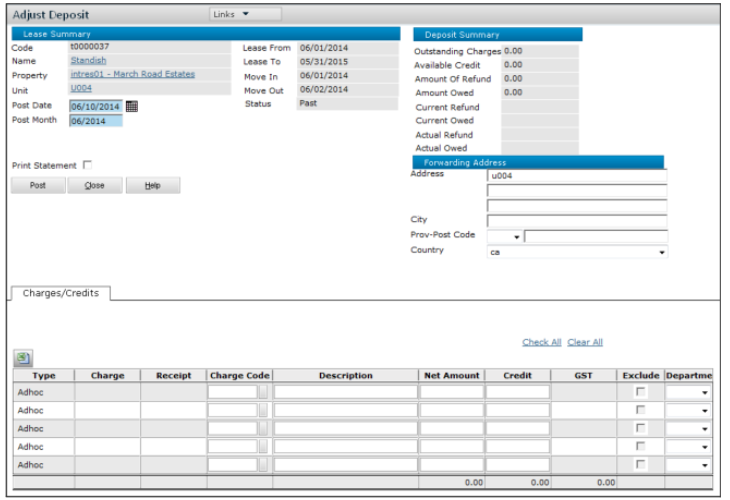Tick Exclude checkbox in third Adhoc row

pos(641,429)
